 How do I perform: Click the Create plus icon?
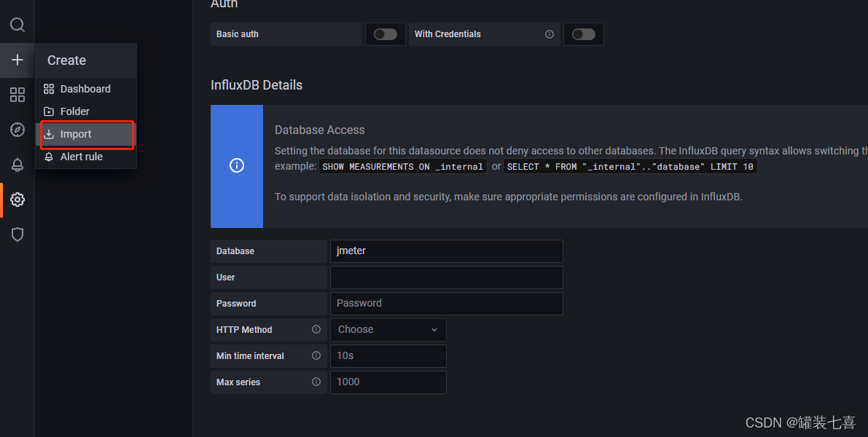(x=17, y=60)
